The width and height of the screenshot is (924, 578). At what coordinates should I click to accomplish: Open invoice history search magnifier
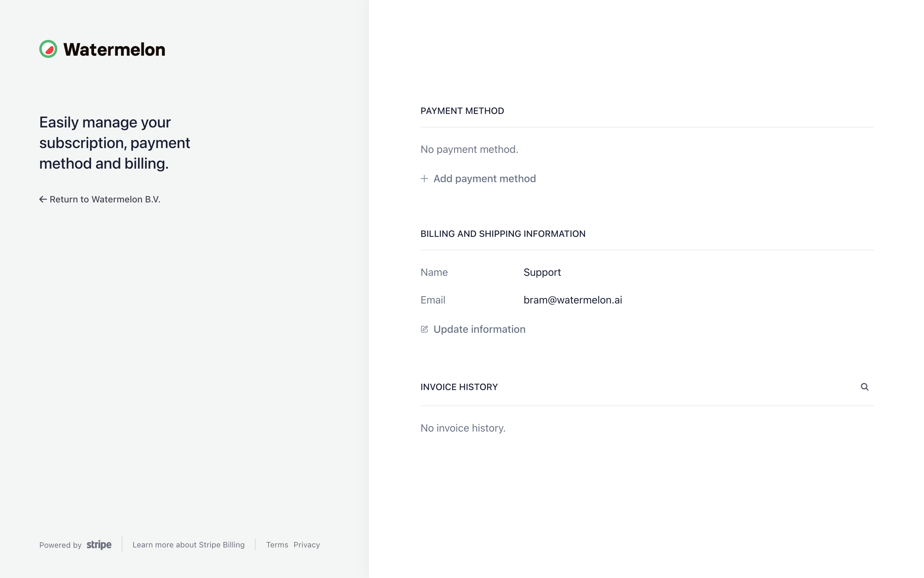[864, 387]
